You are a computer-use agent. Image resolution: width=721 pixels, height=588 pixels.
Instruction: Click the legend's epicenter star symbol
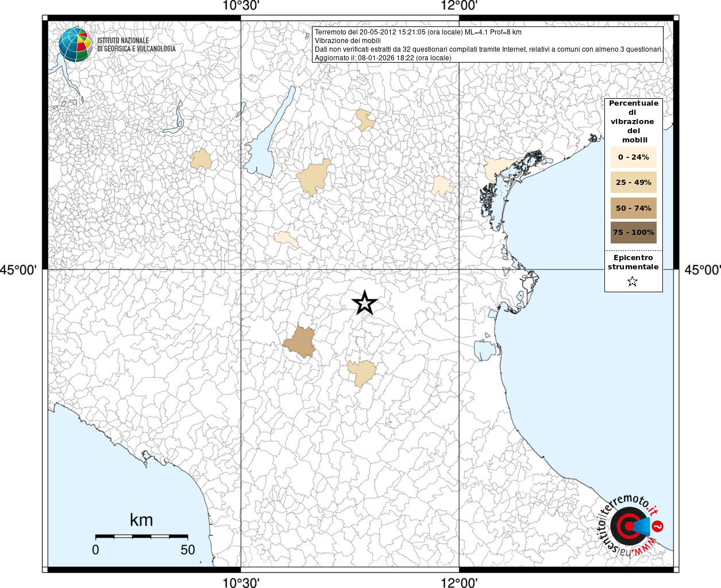pyautogui.click(x=633, y=281)
